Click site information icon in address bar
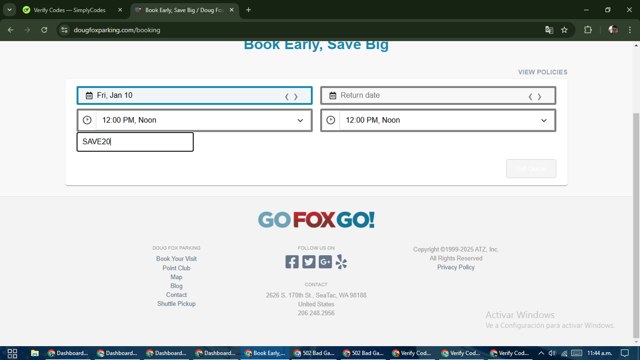The height and width of the screenshot is (360, 640). pos(64,30)
